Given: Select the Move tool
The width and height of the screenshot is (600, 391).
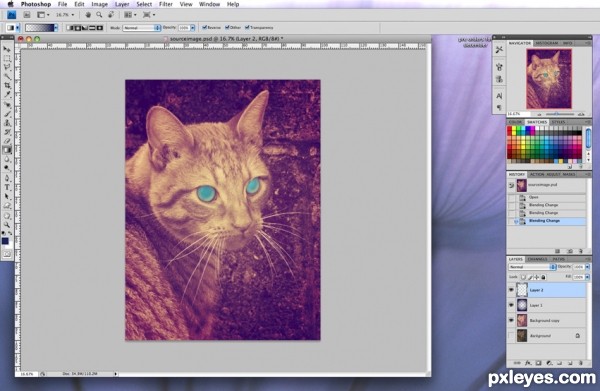Looking at the screenshot, I should point(7,49).
